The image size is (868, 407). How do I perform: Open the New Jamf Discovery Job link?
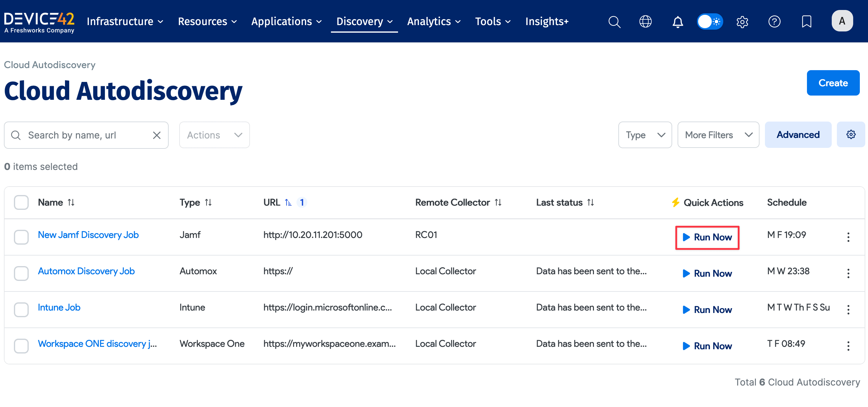pyautogui.click(x=88, y=235)
